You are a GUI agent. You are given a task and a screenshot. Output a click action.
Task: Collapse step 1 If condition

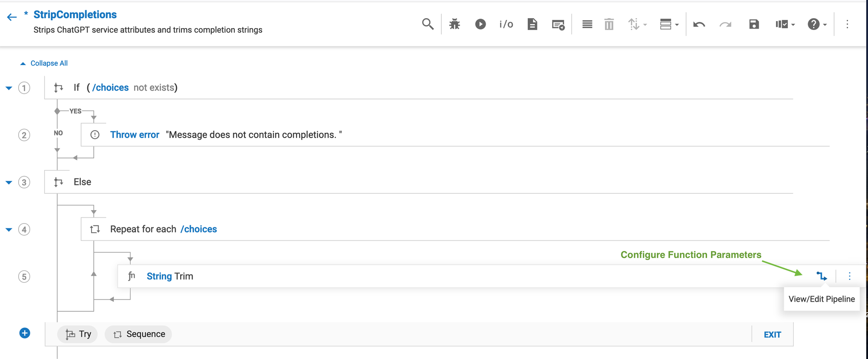(x=9, y=88)
